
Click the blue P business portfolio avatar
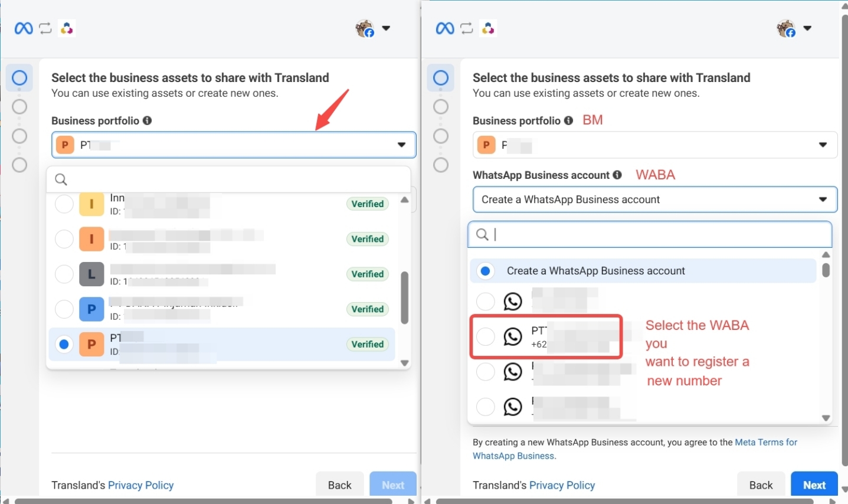91,309
